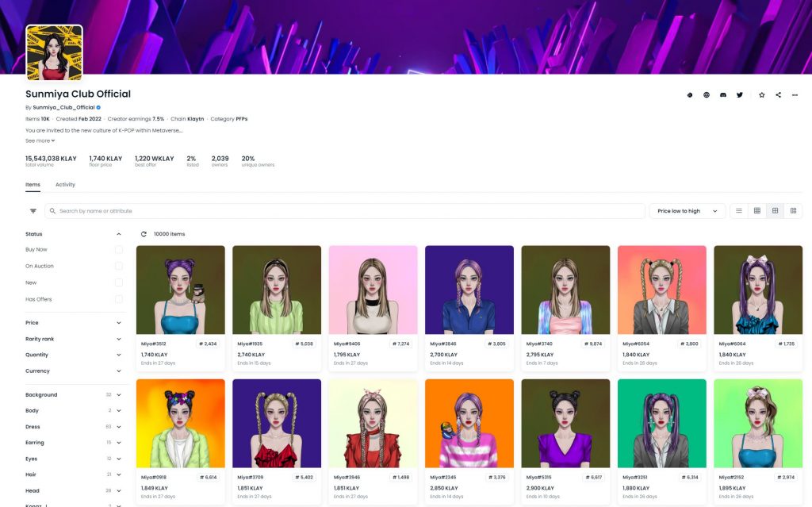The width and height of the screenshot is (812, 507).
Task: Open the blockchain explorer icon in header
Action: pos(690,95)
